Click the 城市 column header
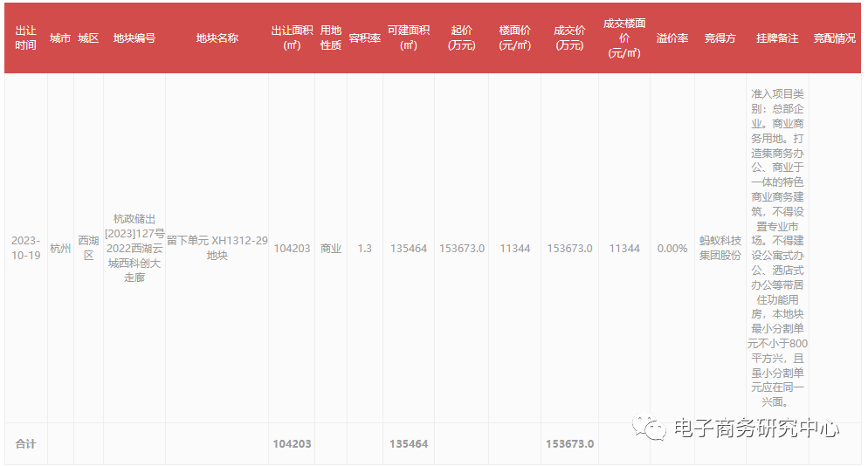Image resolution: width=868 pixels, height=466 pixels. pos(60,38)
